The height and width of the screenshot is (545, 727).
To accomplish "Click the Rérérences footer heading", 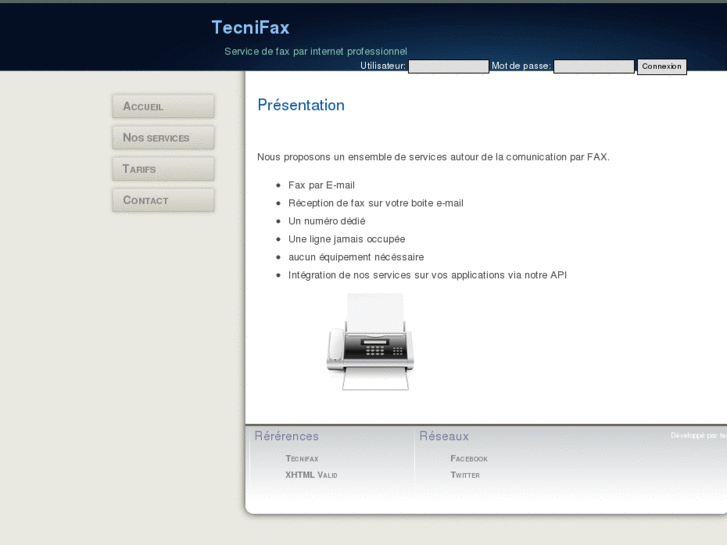I will point(287,436).
